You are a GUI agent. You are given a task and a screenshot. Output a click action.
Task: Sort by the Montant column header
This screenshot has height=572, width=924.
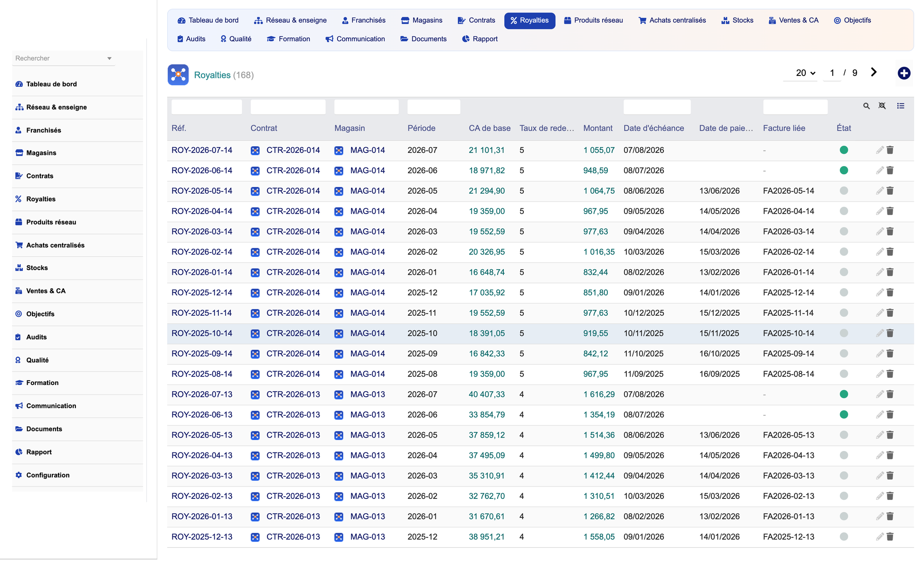click(x=598, y=128)
